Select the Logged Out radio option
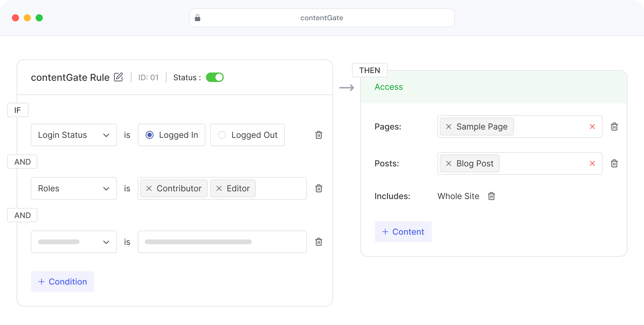Viewport: 644px width, 325px height. (x=222, y=135)
